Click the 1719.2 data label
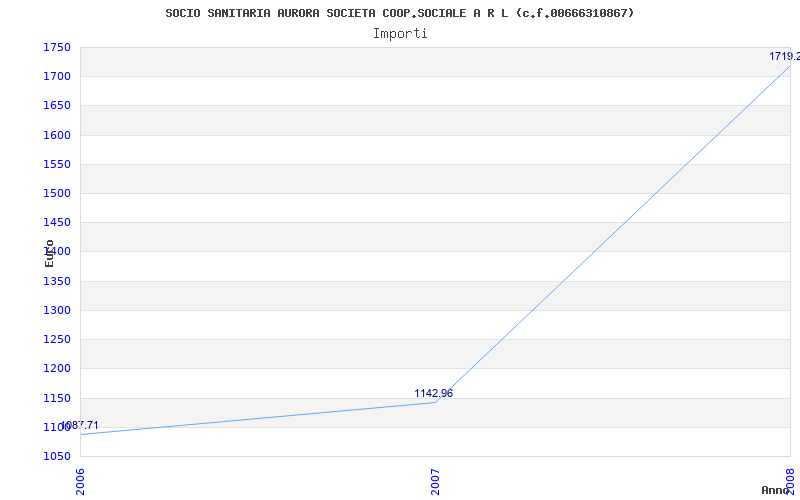The width and height of the screenshot is (800, 500). coord(785,56)
